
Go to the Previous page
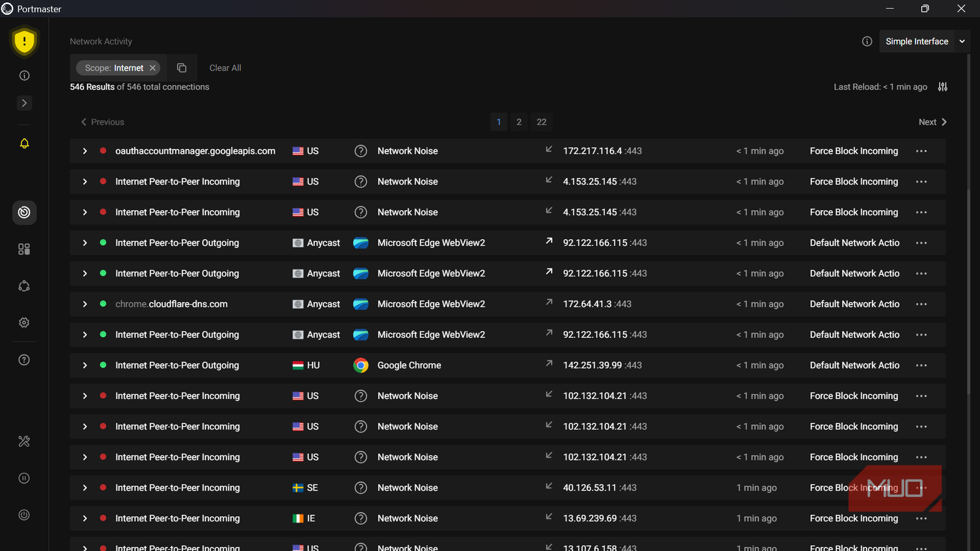[x=102, y=122]
